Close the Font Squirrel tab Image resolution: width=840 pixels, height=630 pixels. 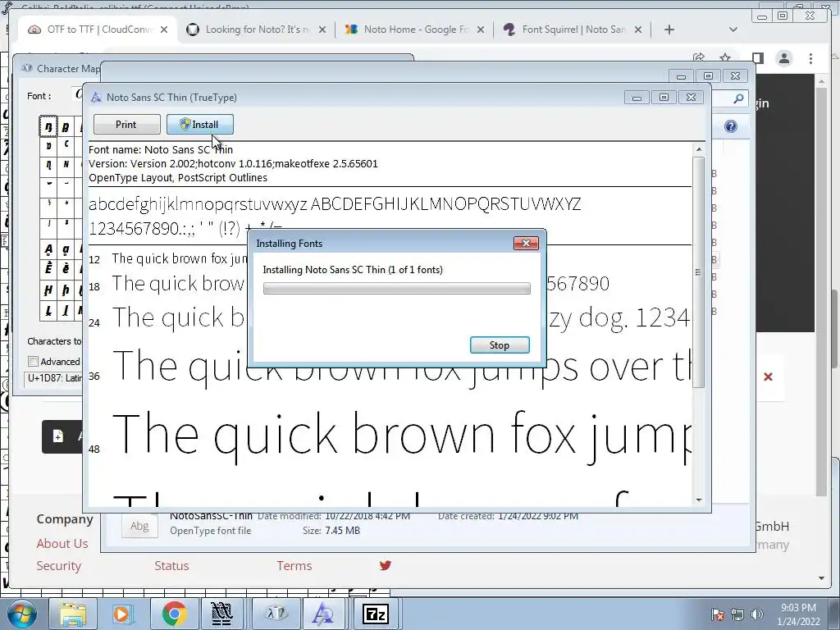(637, 30)
